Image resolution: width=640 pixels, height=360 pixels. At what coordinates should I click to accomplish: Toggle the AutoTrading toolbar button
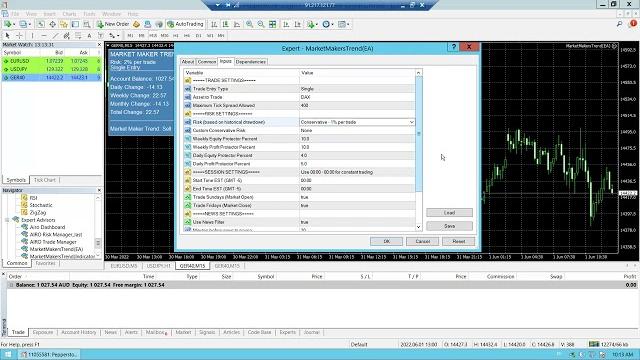coord(185,24)
